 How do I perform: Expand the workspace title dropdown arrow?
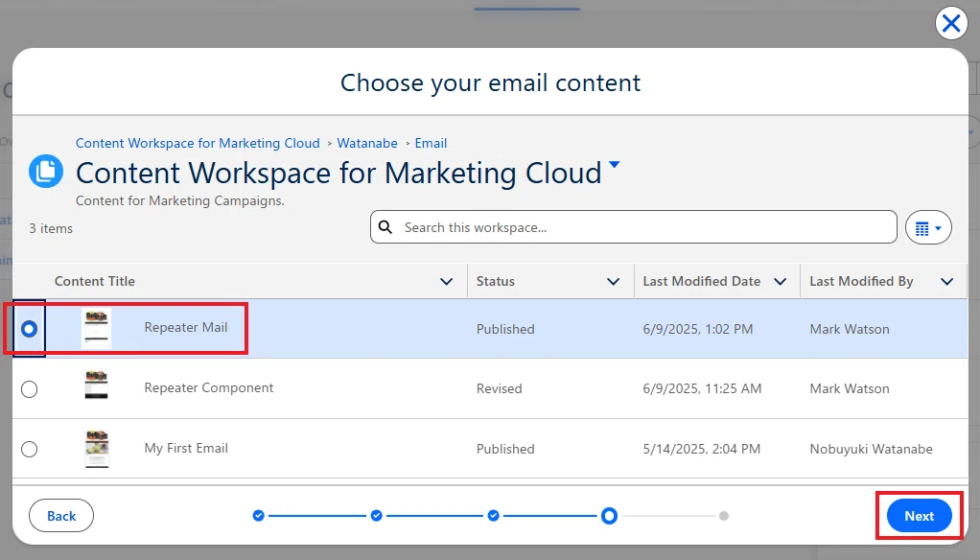click(x=615, y=164)
